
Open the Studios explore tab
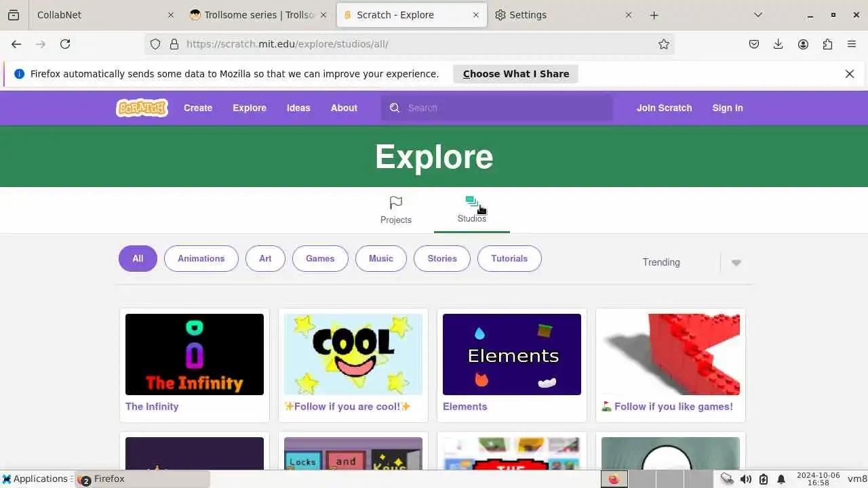coord(472,210)
